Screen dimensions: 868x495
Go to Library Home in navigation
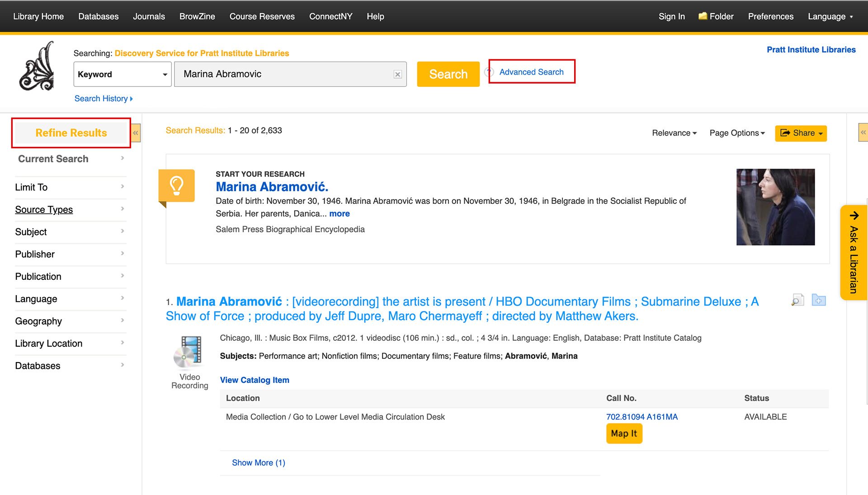coord(38,16)
